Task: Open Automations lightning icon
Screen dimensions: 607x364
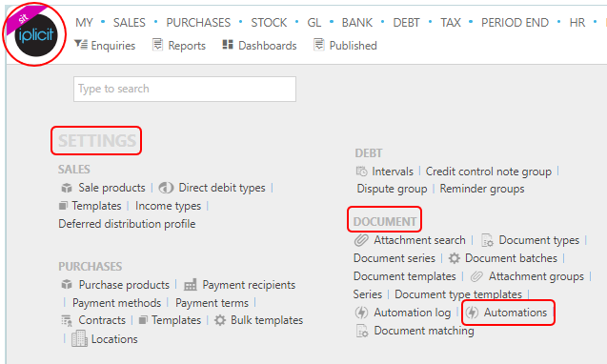Action: 472,313
